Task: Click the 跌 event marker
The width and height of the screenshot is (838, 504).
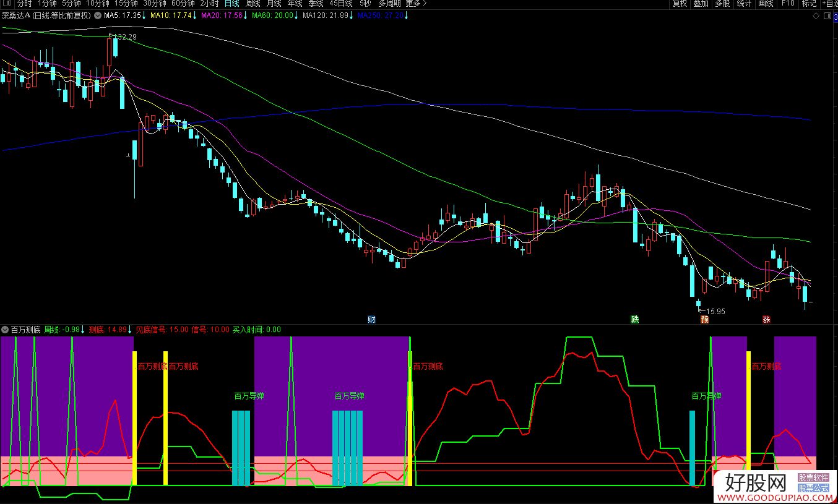Action: pyautogui.click(x=634, y=320)
